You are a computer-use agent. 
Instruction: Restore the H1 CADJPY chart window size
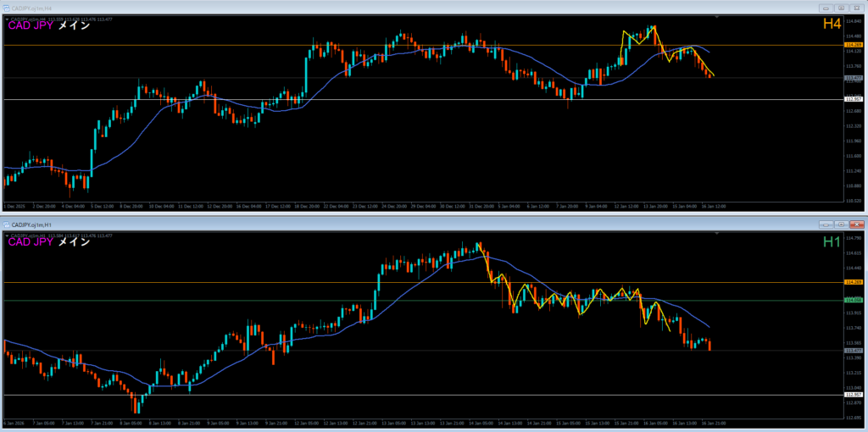840,224
